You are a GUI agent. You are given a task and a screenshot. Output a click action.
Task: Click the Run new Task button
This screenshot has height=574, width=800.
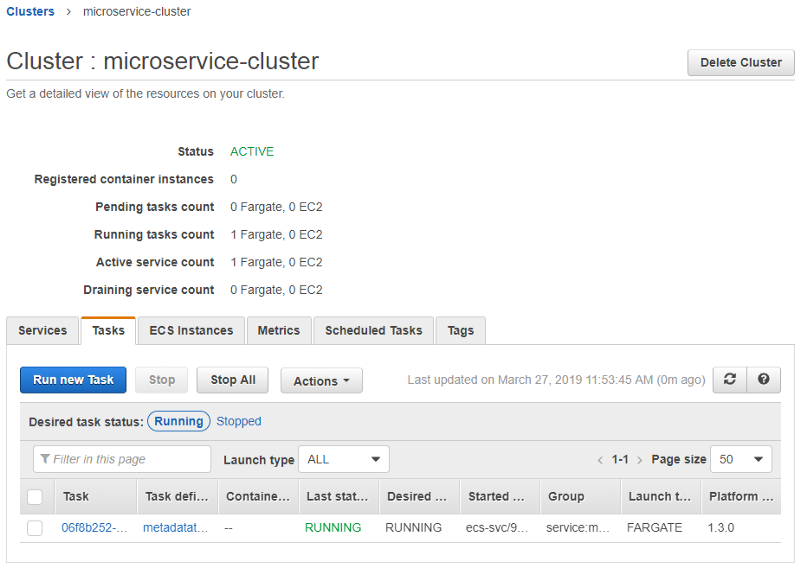(73, 380)
